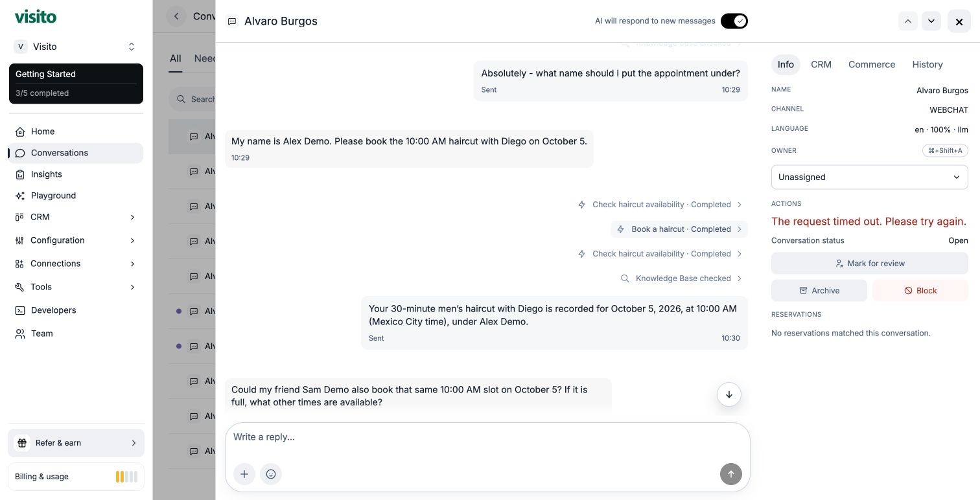Open the Playground sparkle icon
Screen dimensions: 980x500
20,196
